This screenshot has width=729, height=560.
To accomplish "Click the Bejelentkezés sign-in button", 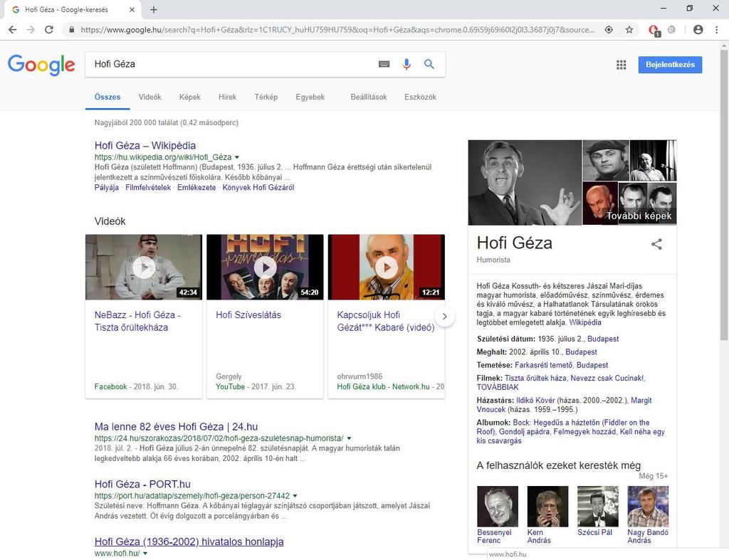I will (x=670, y=65).
